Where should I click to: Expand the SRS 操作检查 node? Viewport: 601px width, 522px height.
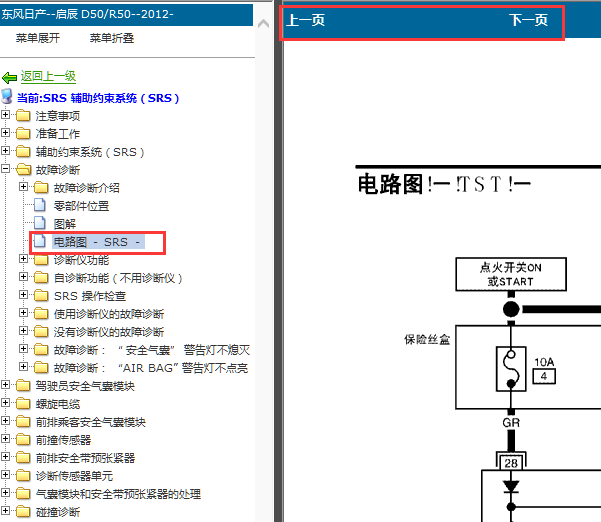[x=23, y=294]
